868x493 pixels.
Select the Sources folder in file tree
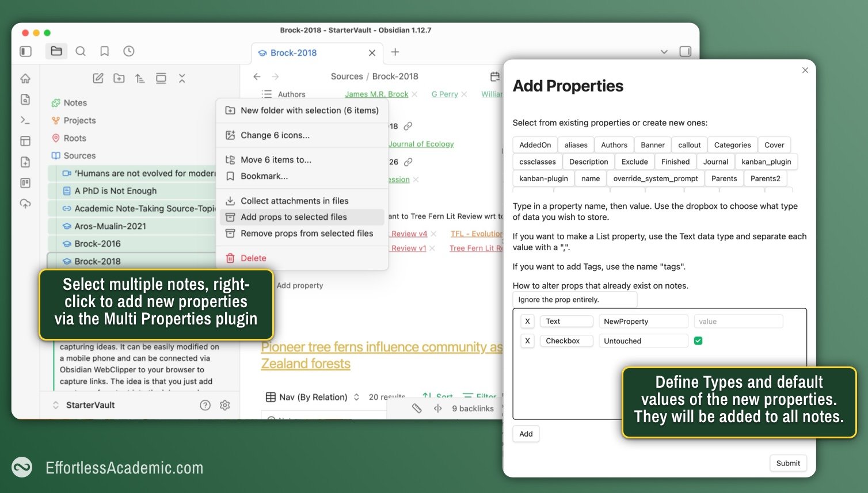click(x=79, y=155)
